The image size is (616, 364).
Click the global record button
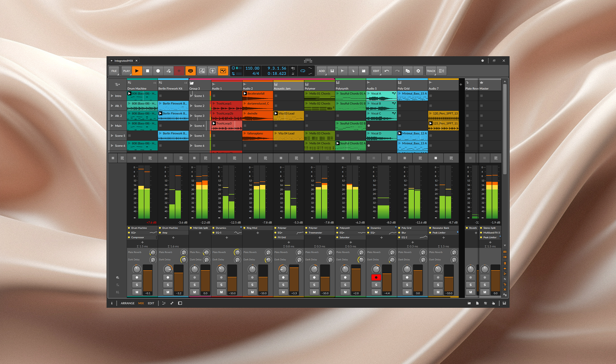click(158, 71)
